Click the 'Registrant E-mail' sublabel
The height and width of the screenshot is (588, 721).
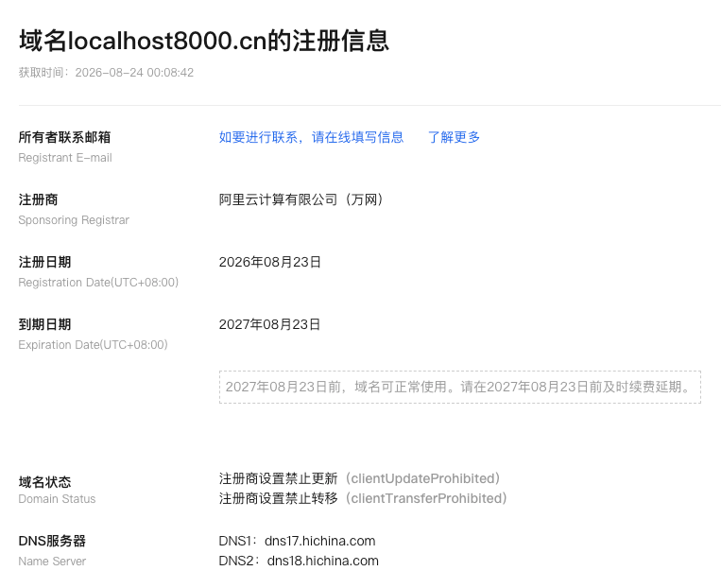[x=65, y=158]
